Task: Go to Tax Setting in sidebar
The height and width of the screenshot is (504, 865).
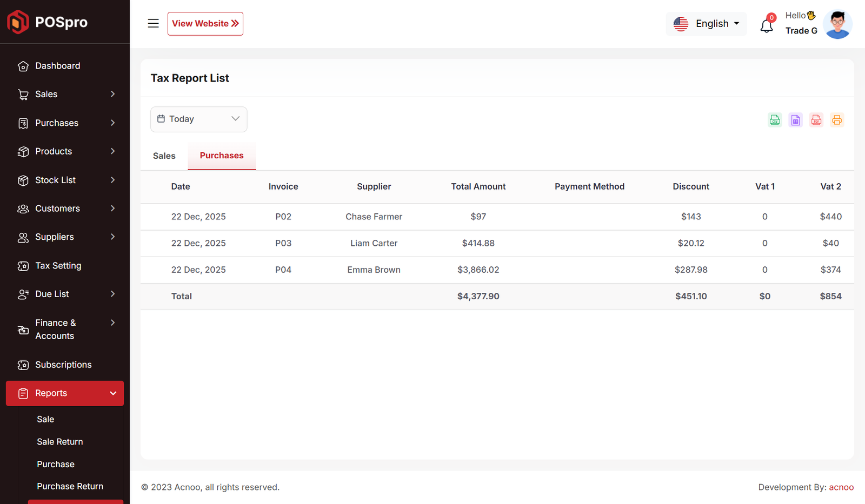Action: click(58, 266)
